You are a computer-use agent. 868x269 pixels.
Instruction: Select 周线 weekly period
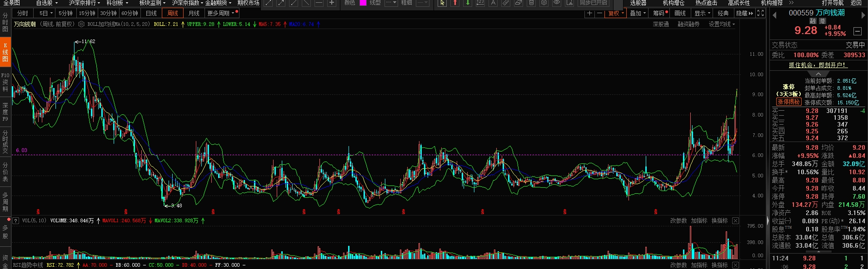coord(173,13)
